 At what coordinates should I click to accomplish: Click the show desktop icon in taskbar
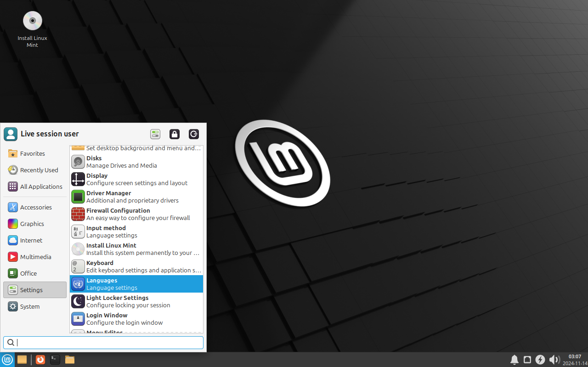click(x=22, y=360)
